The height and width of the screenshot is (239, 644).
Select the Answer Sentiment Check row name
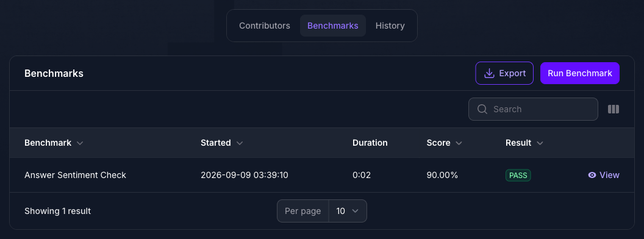75,175
